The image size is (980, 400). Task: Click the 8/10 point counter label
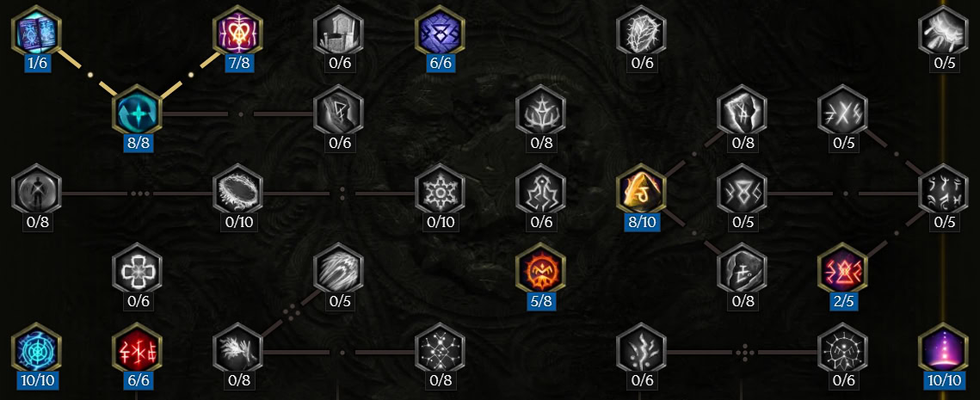tap(642, 222)
